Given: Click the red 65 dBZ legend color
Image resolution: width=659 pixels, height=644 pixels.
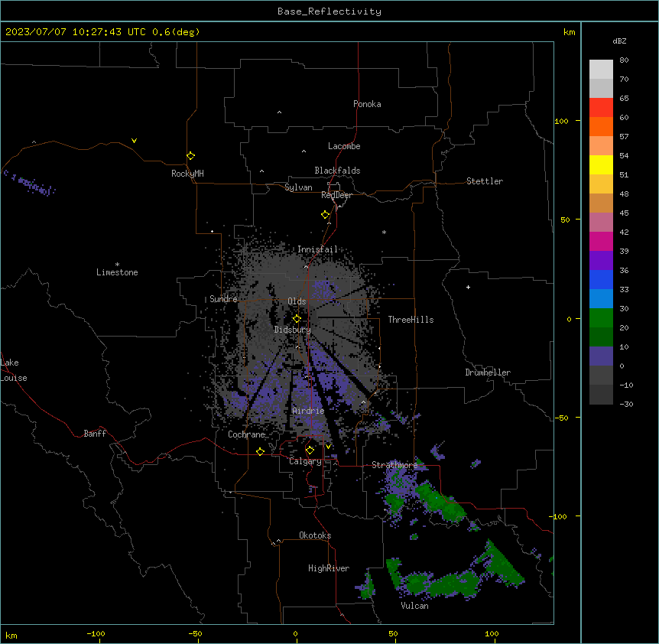Looking at the screenshot, I should pyautogui.click(x=601, y=107).
